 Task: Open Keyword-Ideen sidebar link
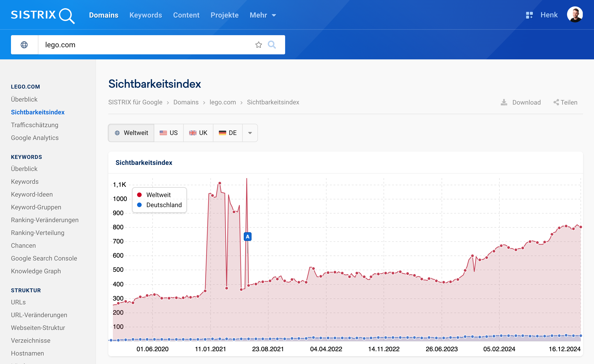pyautogui.click(x=32, y=194)
